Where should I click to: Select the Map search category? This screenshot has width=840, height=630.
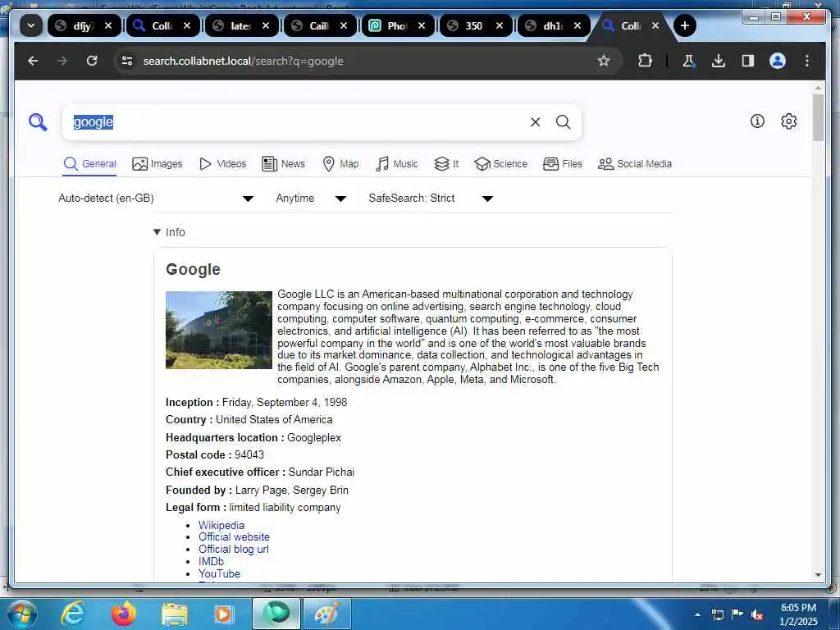tap(340, 164)
